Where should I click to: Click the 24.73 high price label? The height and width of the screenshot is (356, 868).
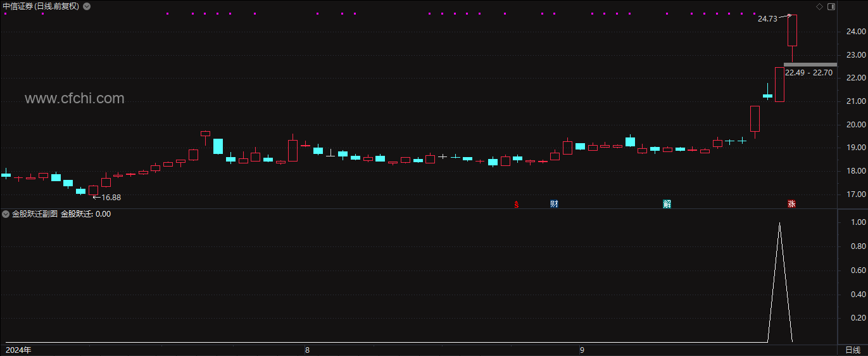coord(767,19)
